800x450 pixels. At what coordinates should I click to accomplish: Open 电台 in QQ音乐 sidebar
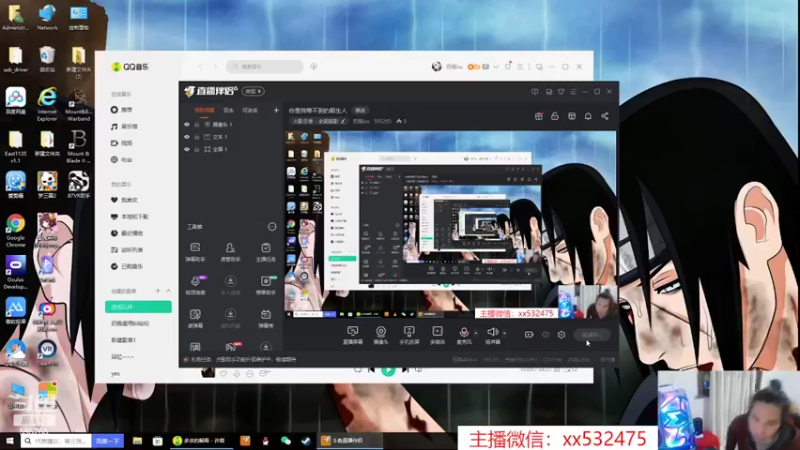[122, 160]
